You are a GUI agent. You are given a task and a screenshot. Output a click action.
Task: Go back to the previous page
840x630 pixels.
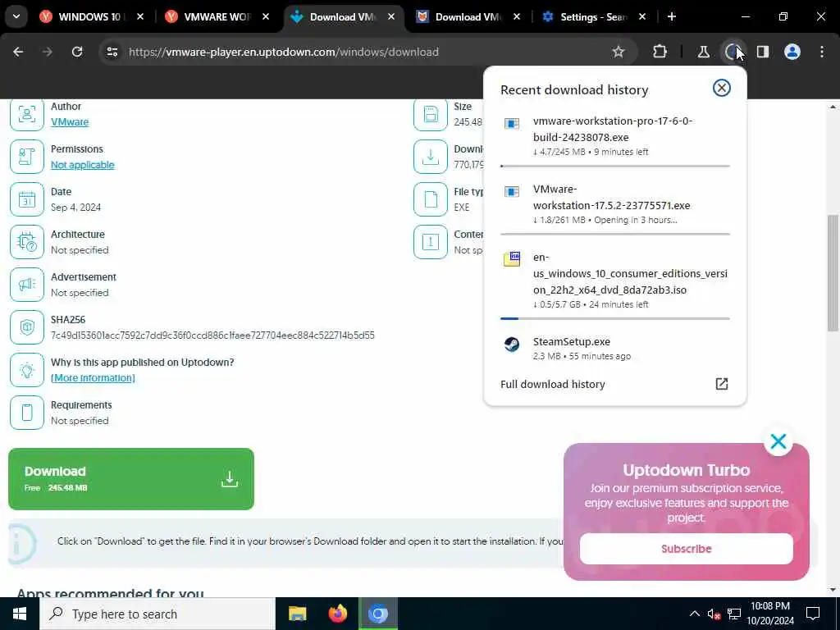coord(18,52)
